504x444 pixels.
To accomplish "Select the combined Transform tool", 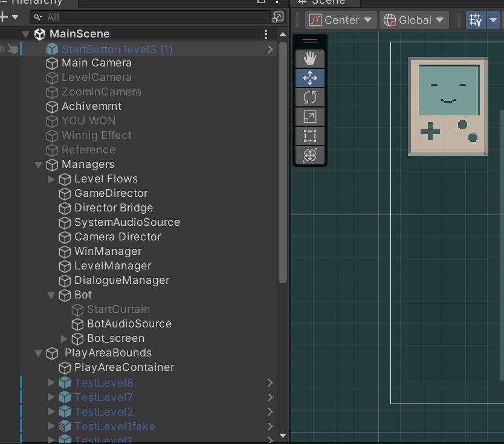I will point(310,155).
